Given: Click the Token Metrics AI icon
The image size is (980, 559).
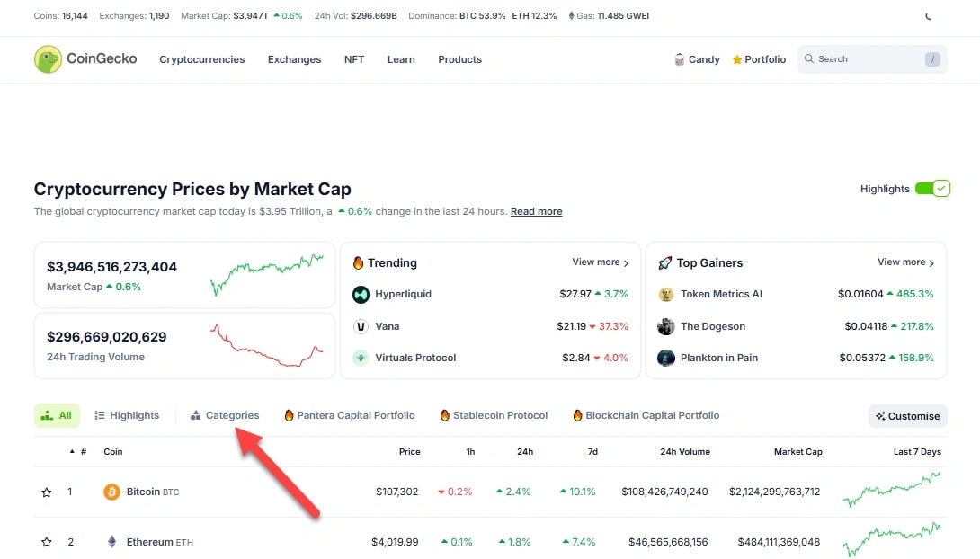Looking at the screenshot, I should click(666, 294).
